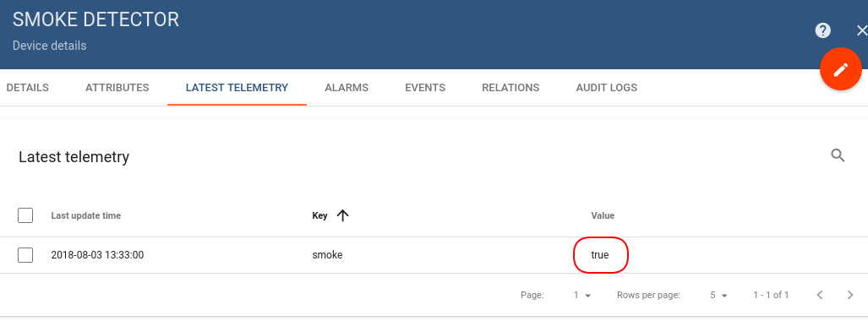The height and width of the screenshot is (321, 868).
Task: Check the smoke telemetry row checkbox
Action: tap(25, 255)
